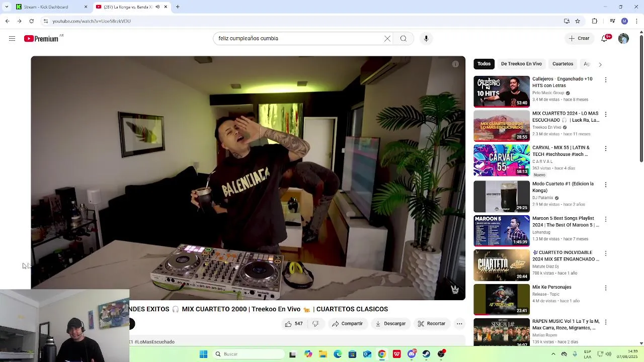The width and height of the screenshot is (644, 362).
Task: Open Windows Start menu
Action: tap(203, 354)
